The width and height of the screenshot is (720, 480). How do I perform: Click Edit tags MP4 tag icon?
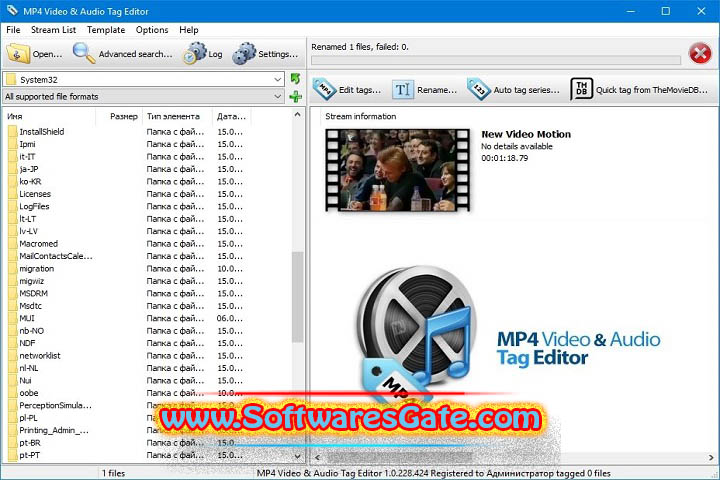click(x=325, y=89)
